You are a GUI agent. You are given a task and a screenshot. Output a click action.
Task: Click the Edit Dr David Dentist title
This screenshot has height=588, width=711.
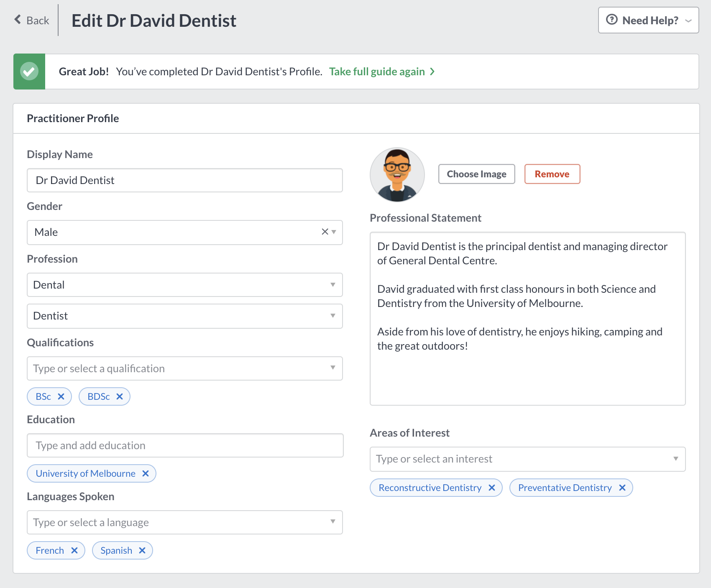pyautogui.click(x=154, y=20)
